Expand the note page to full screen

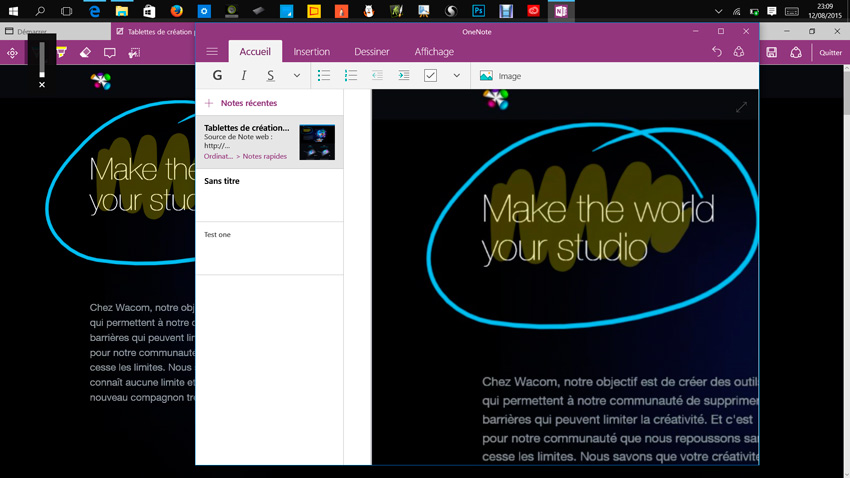coord(741,107)
